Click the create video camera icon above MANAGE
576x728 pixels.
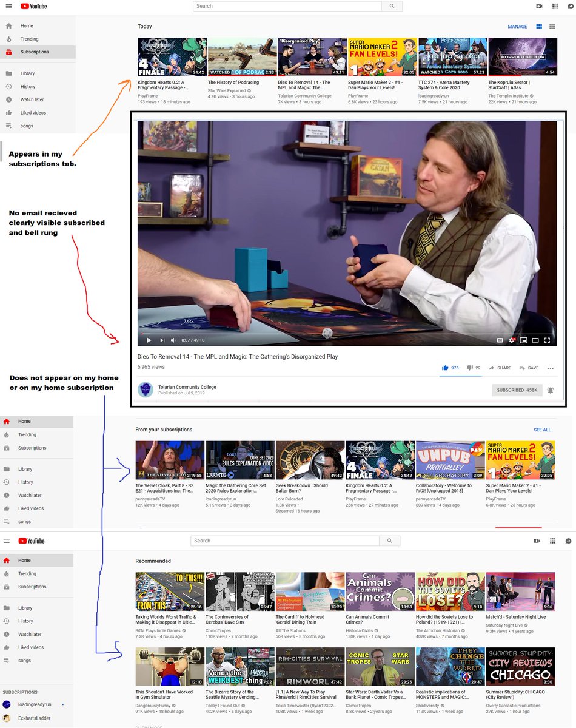[x=538, y=6]
